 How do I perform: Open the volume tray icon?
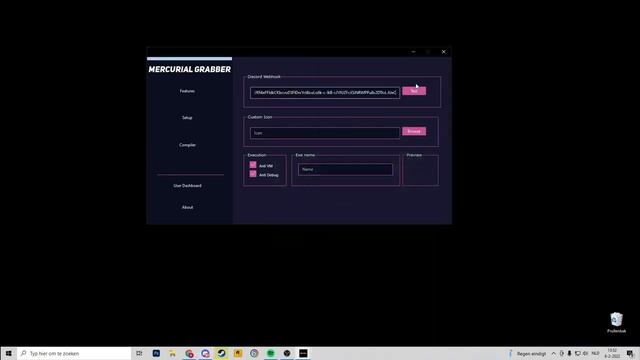click(586, 353)
